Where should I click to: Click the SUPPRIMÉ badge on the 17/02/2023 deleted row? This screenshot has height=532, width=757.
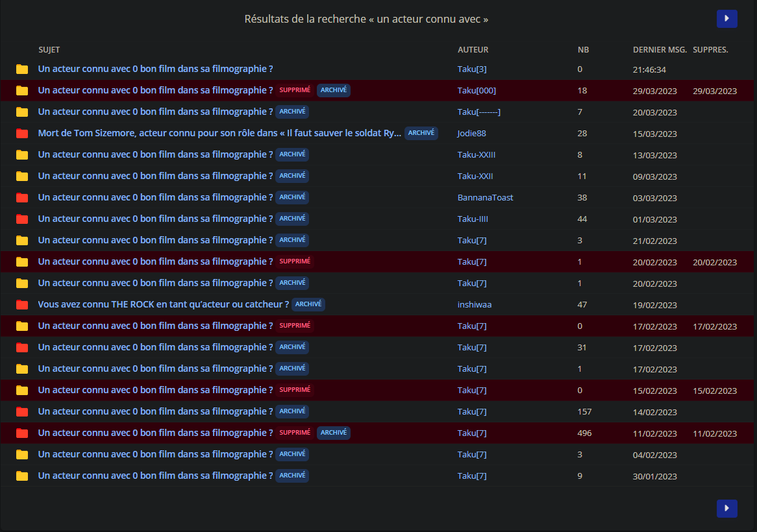(295, 326)
